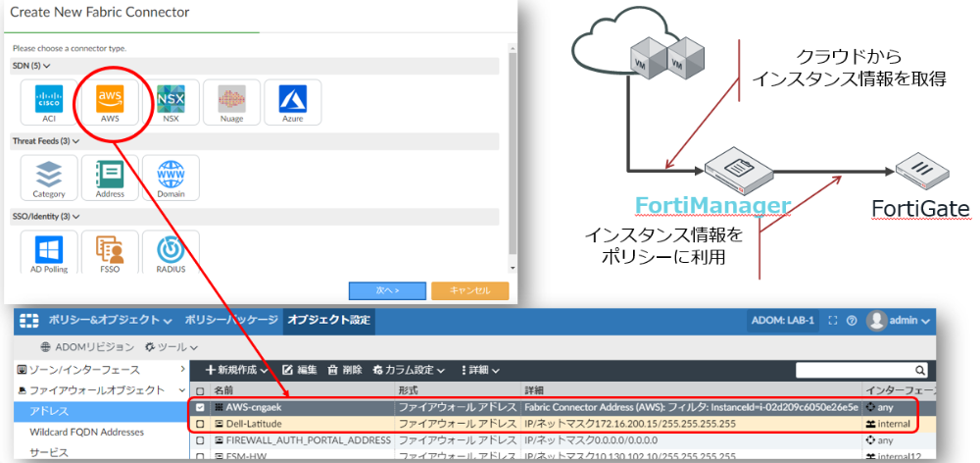980x463 pixels.
Task: Switch to オブジェクト設定 tab
Action: coord(328,321)
